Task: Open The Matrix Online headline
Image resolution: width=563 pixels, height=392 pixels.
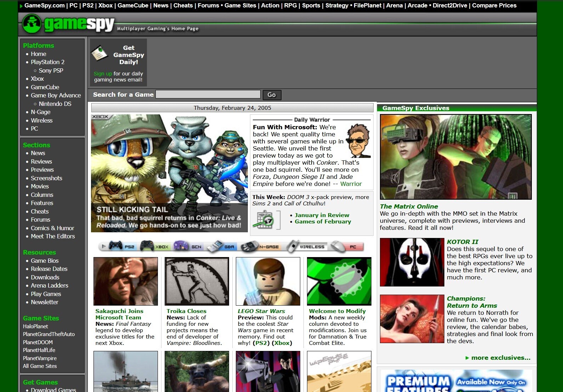Action: pyautogui.click(x=409, y=206)
